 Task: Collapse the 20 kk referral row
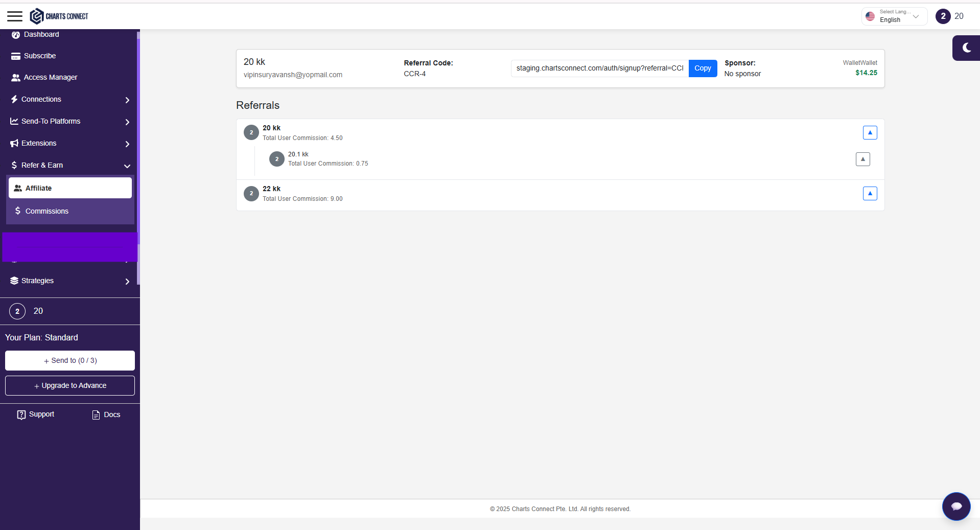tap(870, 133)
